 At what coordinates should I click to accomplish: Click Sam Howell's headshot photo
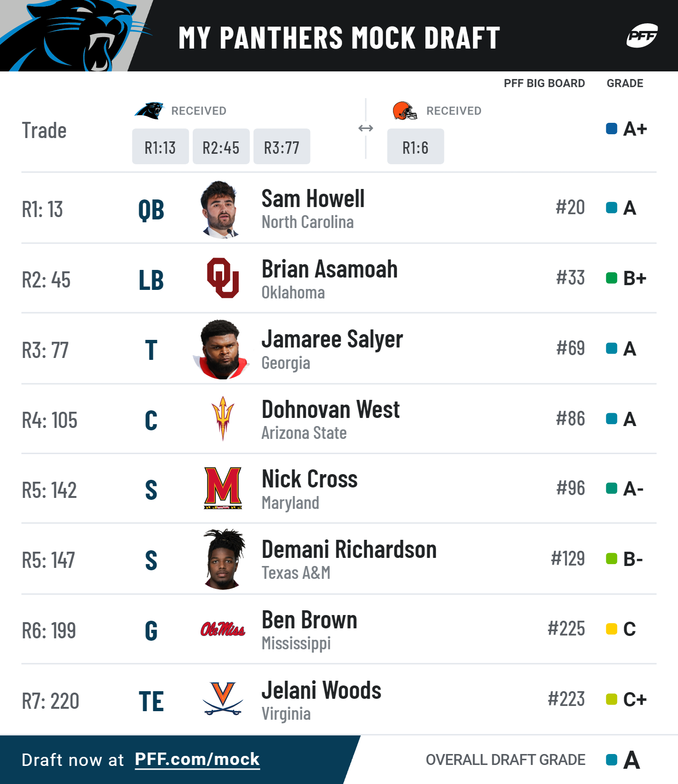tap(219, 209)
